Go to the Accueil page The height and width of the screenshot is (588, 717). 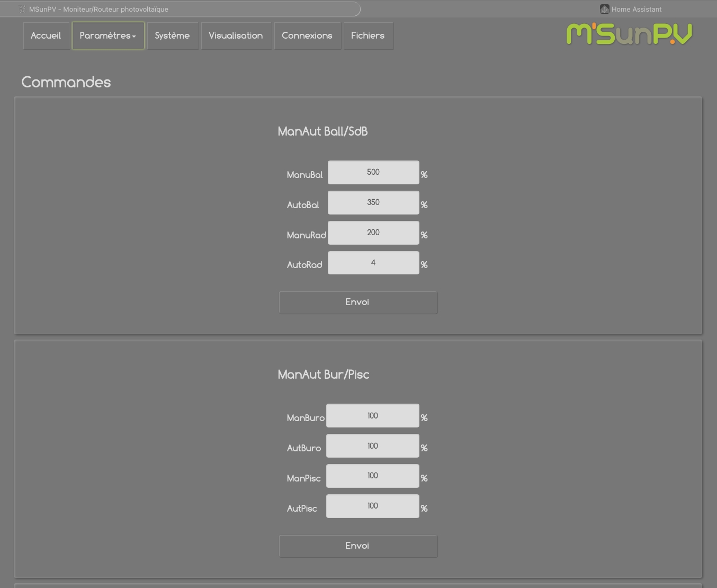pos(46,35)
